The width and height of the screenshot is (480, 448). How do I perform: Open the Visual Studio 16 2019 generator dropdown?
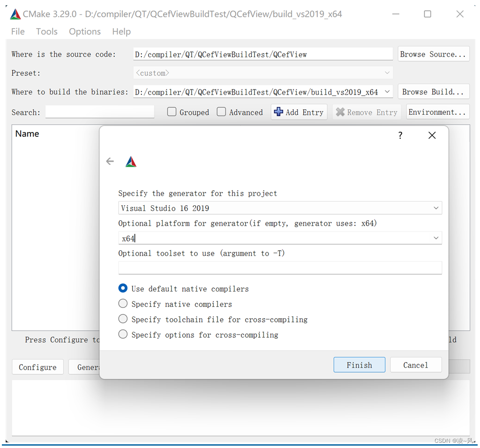click(x=280, y=208)
